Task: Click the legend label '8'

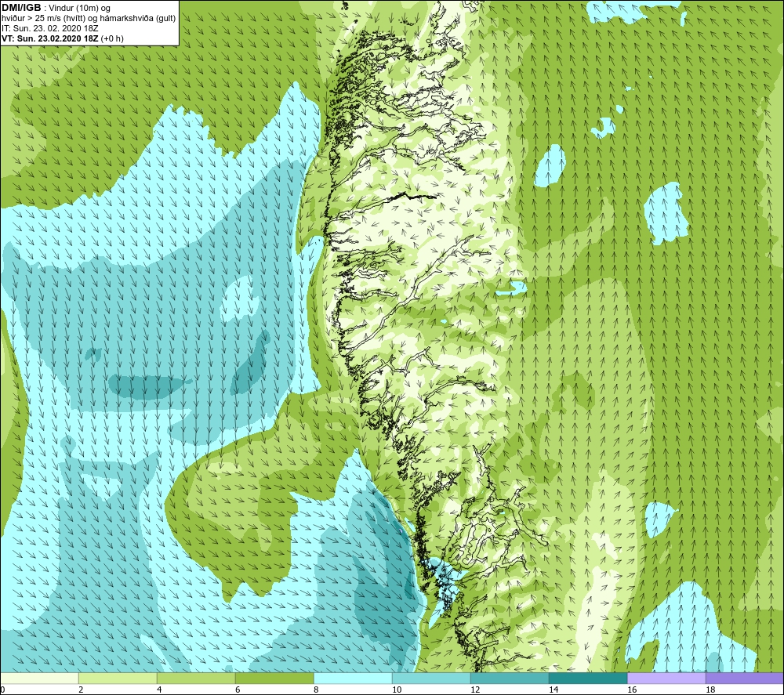Action: [316, 690]
